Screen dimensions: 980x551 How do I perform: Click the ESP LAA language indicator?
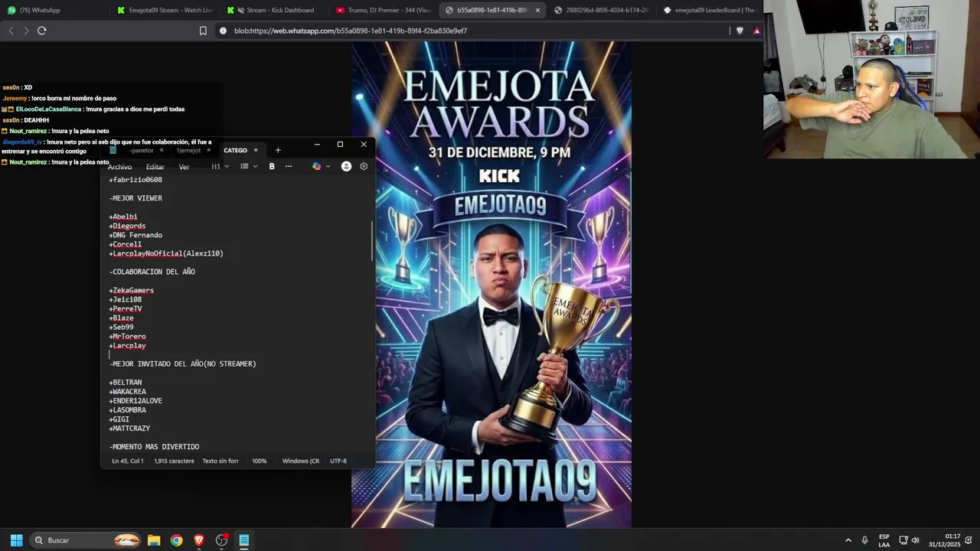pos(884,540)
